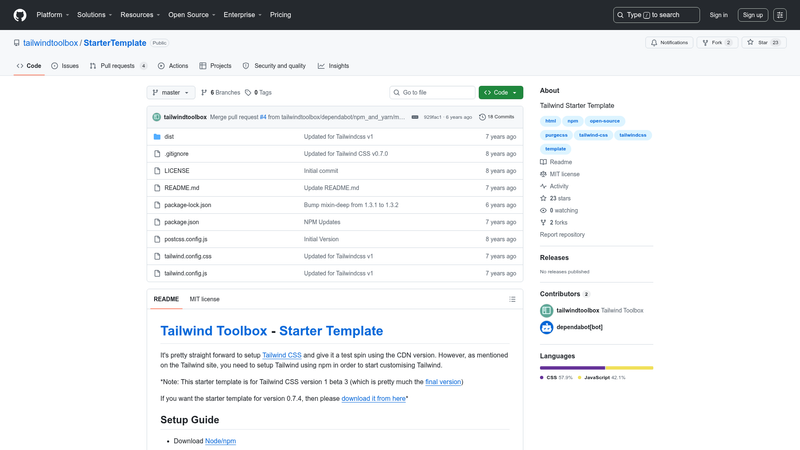
Task: Click the dist folder icon
Action: pos(157,137)
